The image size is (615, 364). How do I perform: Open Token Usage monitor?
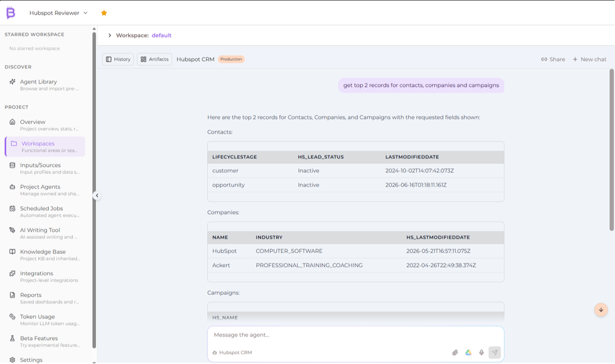(x=46, y=320)
